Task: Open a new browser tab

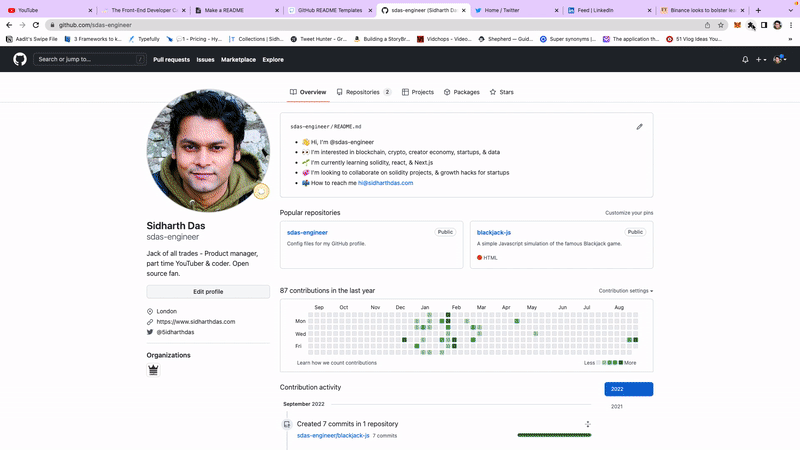Action: 758,10
